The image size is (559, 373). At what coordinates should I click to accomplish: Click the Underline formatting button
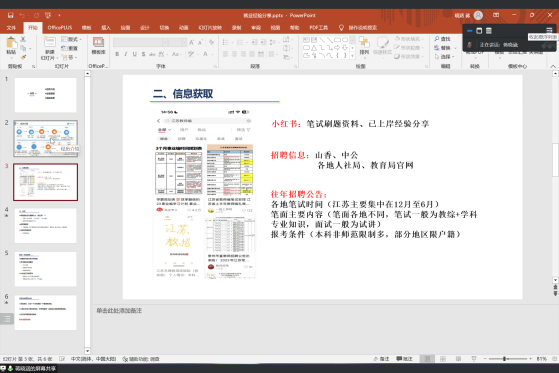[134, 54]
